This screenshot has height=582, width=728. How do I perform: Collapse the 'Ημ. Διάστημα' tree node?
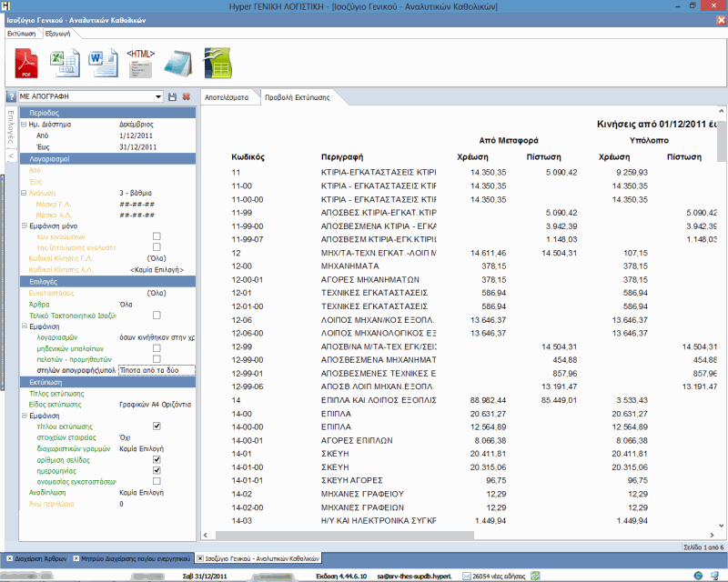[x=23, y=124]
